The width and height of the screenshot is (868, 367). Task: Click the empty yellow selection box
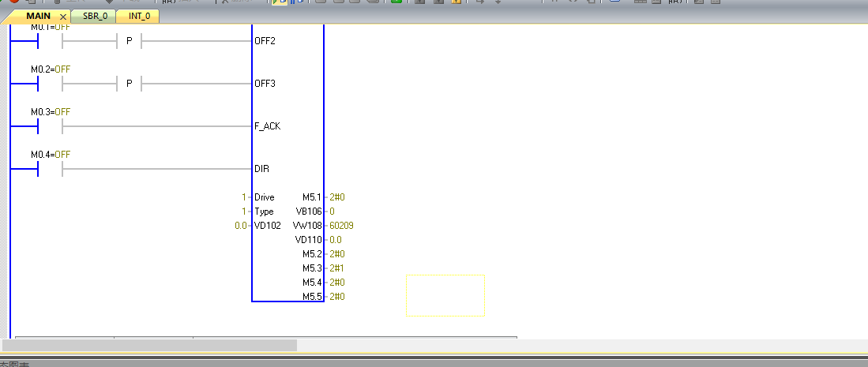tap(445, 295)
